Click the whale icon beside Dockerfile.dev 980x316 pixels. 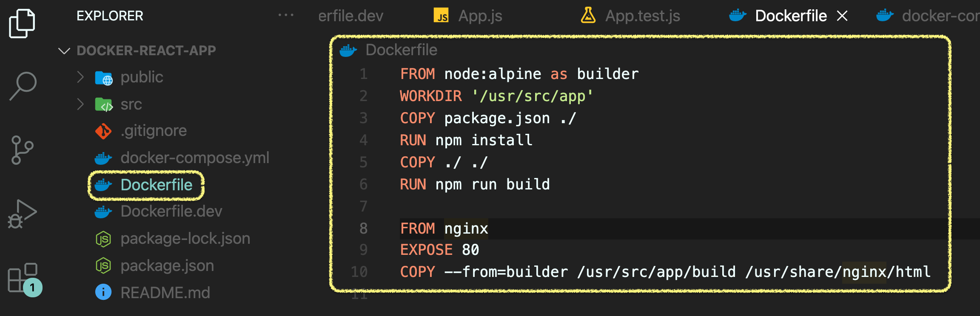pos(103,212)
